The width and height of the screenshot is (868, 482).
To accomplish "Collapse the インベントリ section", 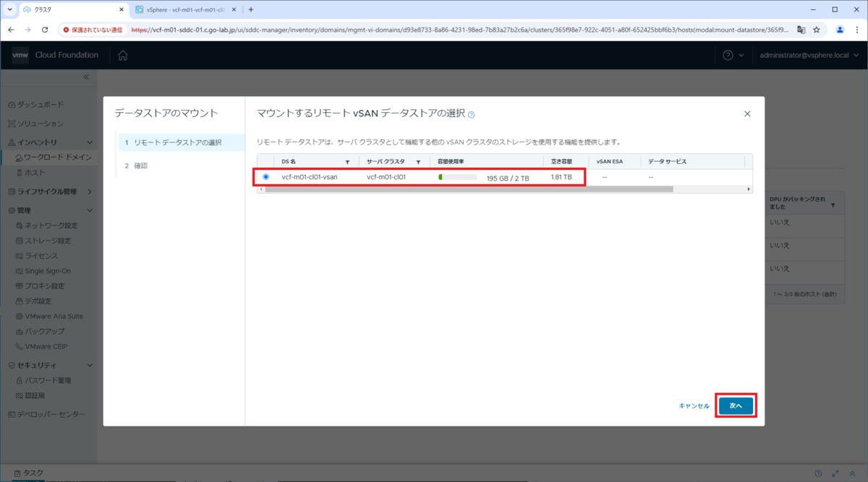I will pos(90,142).
